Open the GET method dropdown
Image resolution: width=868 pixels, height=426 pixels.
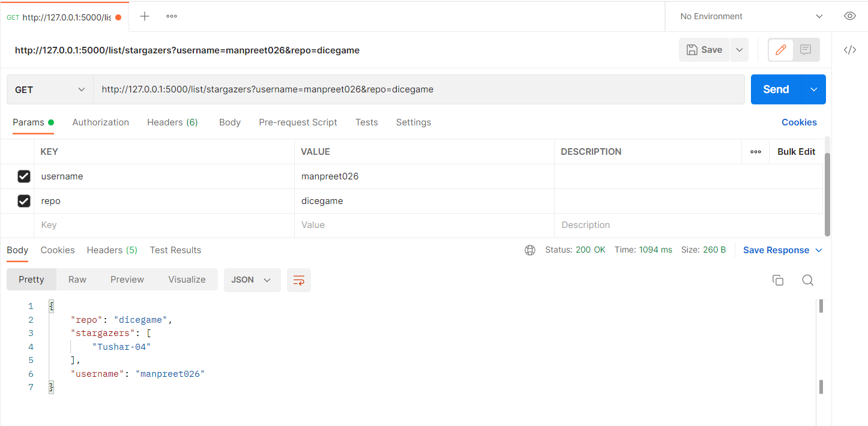pos(49,89)
